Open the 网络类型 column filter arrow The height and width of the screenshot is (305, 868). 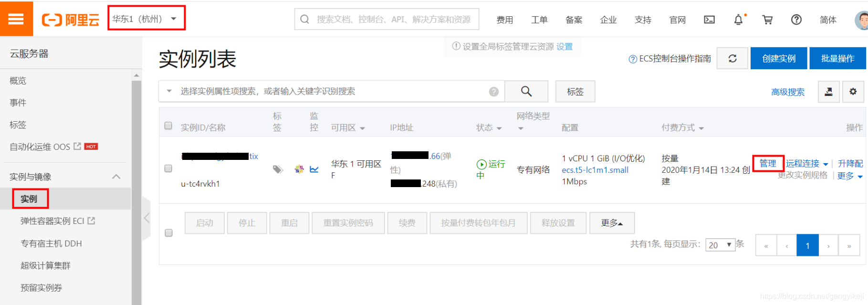(x=521, y=128)
